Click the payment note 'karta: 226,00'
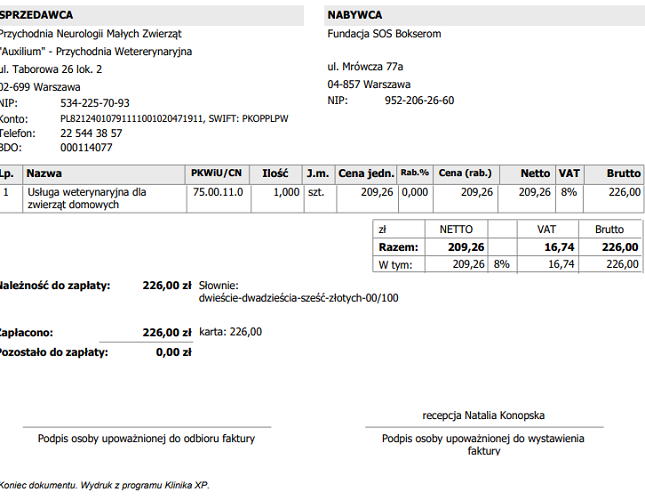 click(x=230, y=332)
